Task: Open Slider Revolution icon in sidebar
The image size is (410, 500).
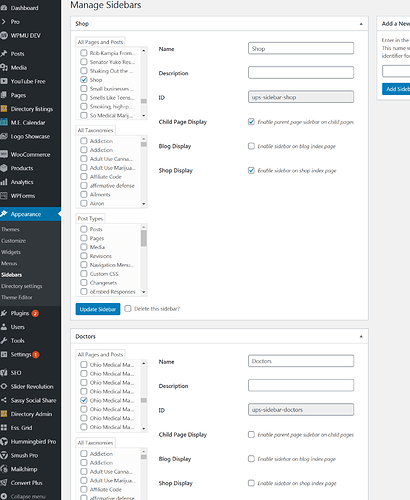Action: [x=4, y=386]
